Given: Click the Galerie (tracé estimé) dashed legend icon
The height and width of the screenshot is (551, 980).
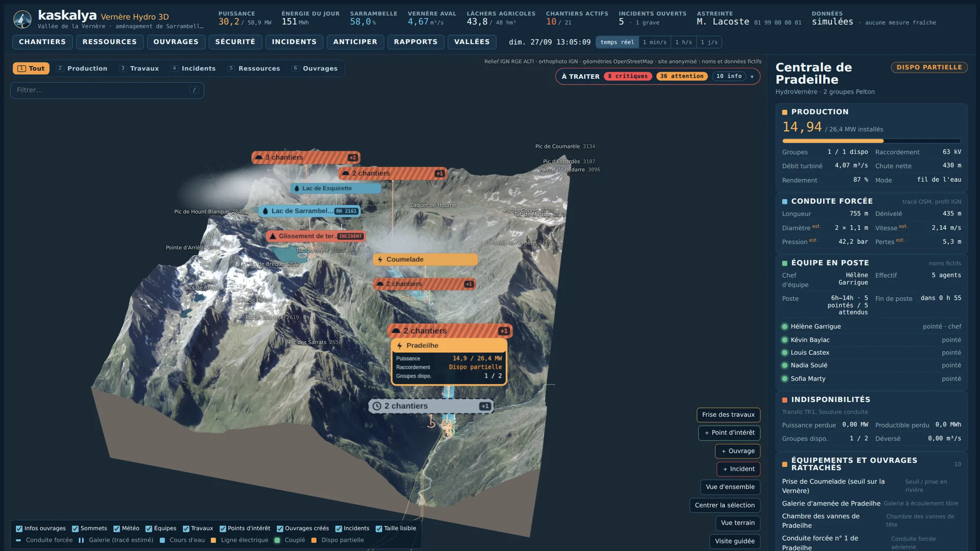Looking at the screenshot, I should [81, 540].
